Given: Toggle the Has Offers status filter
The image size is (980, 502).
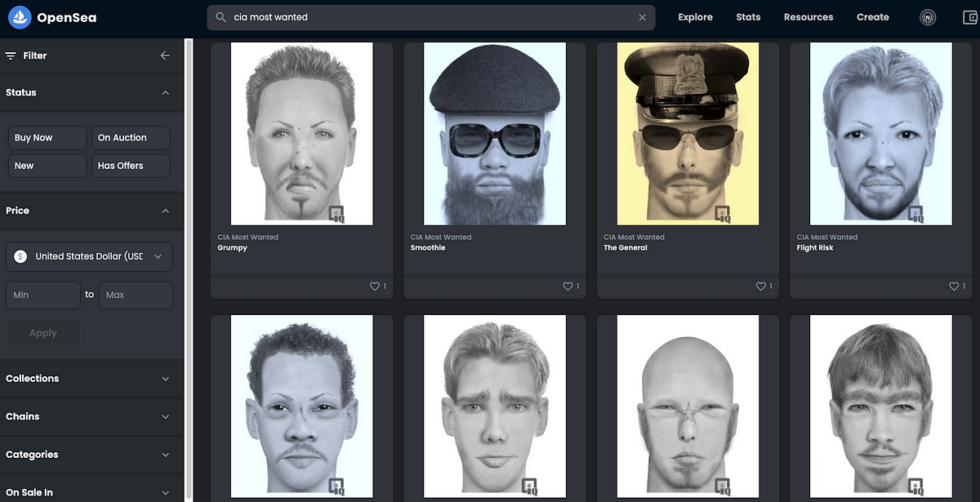Looking at the screenshot, I should pyautogui.click(x=131, y=166).
